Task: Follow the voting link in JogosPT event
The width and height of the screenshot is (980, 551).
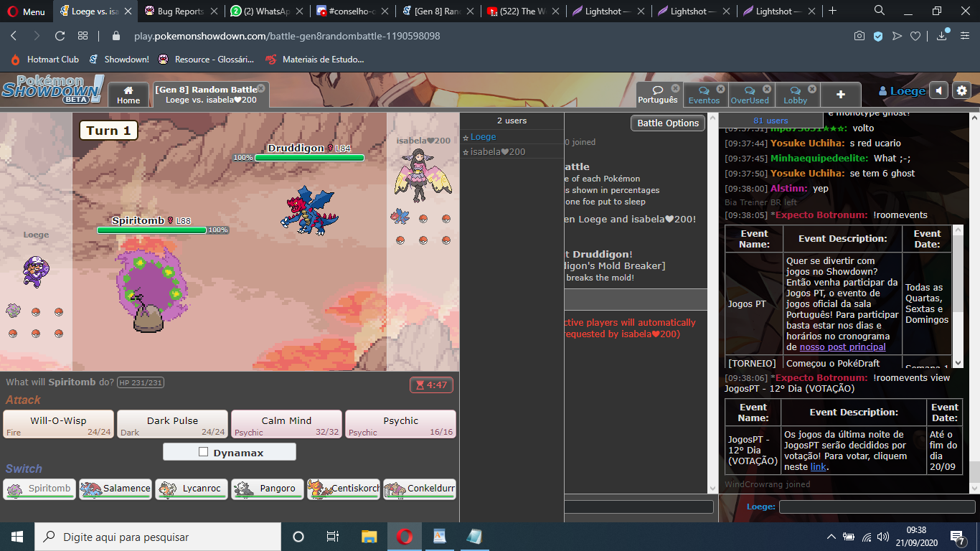Action: [x=818, y=467]
